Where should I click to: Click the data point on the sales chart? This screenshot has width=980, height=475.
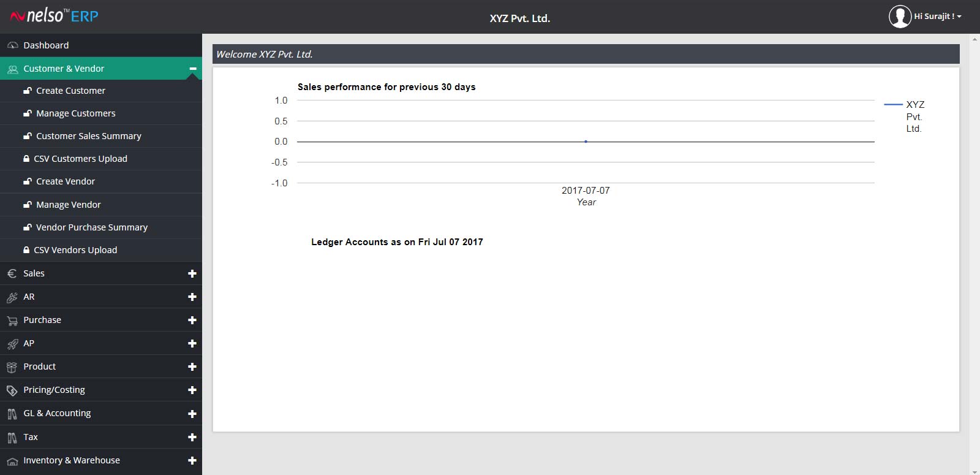click(586, 142)
